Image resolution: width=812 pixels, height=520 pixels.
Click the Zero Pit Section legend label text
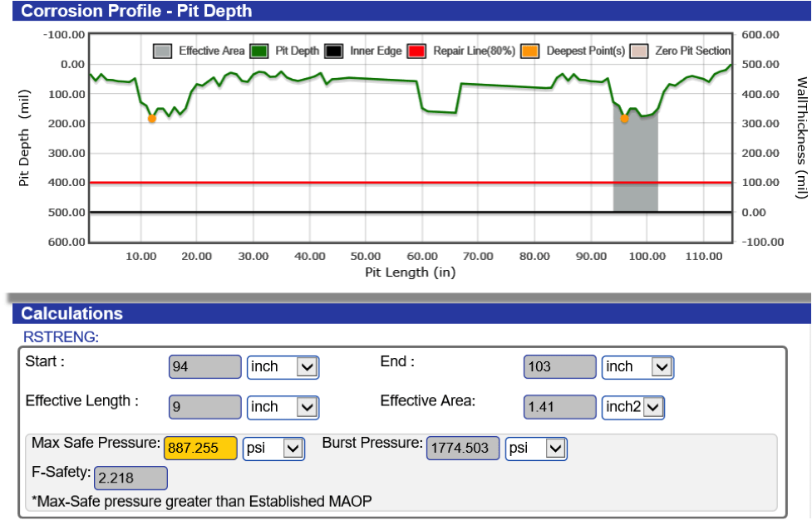tap(693, 52)
